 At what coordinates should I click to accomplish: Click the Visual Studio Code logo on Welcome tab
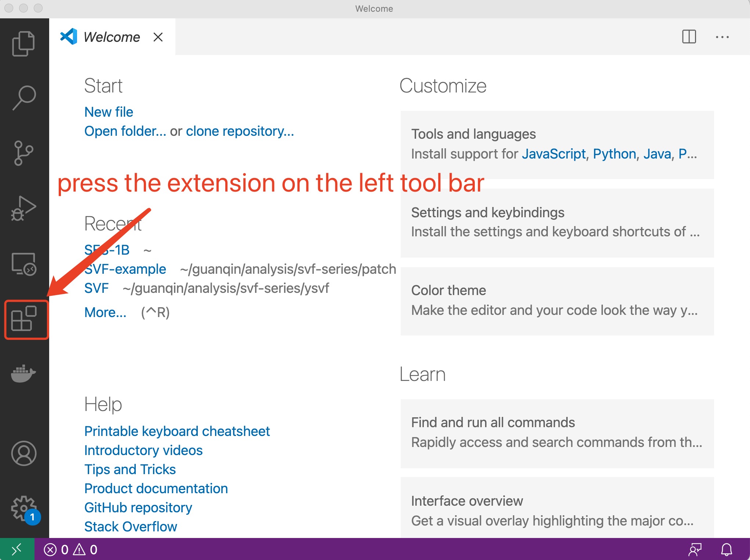69,37
